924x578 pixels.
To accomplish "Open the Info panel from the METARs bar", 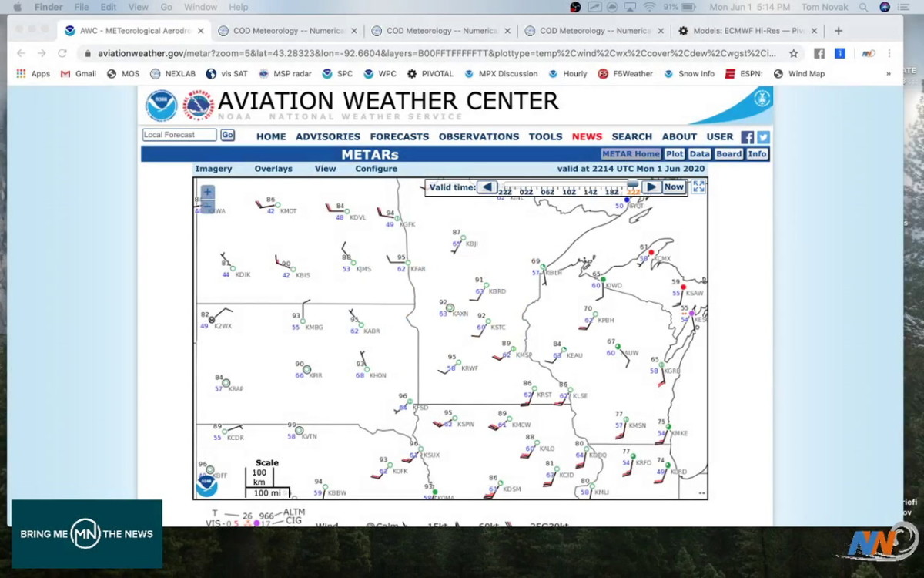I will pos(757,153).
